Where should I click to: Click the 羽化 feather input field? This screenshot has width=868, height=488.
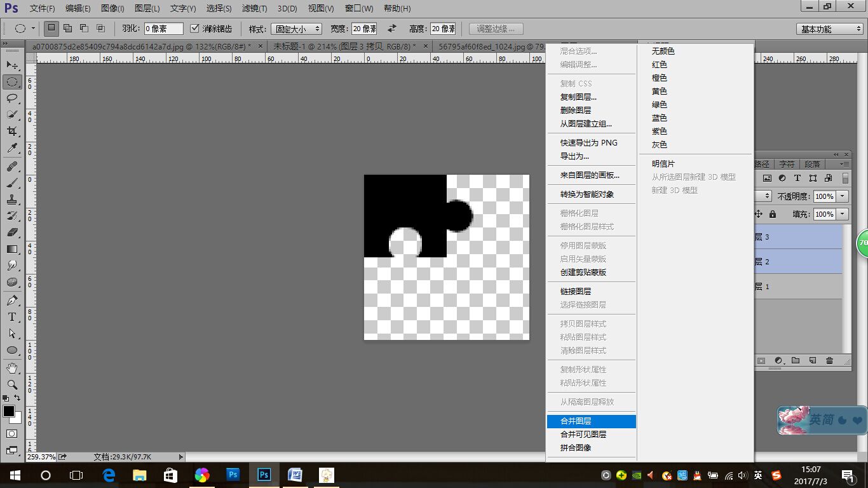point(163,29)
